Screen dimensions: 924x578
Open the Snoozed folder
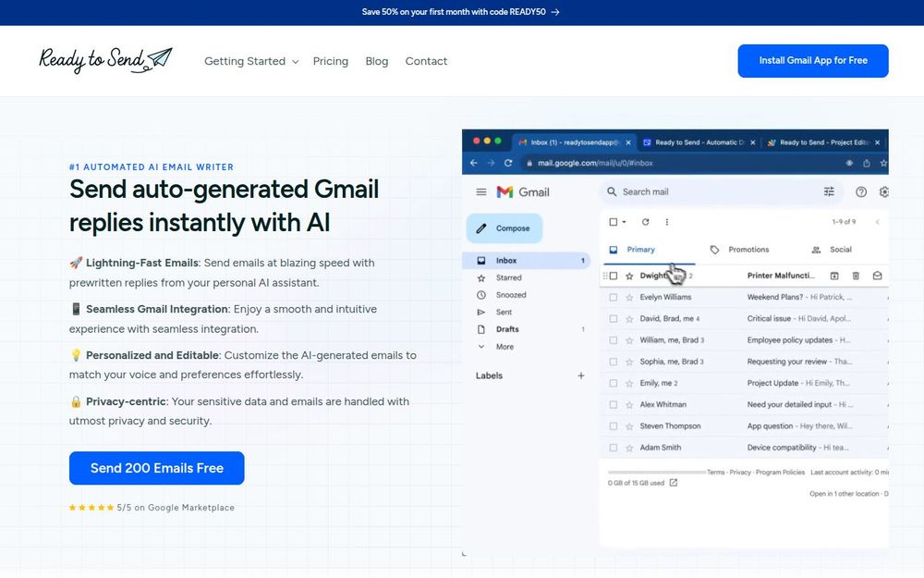510,295
